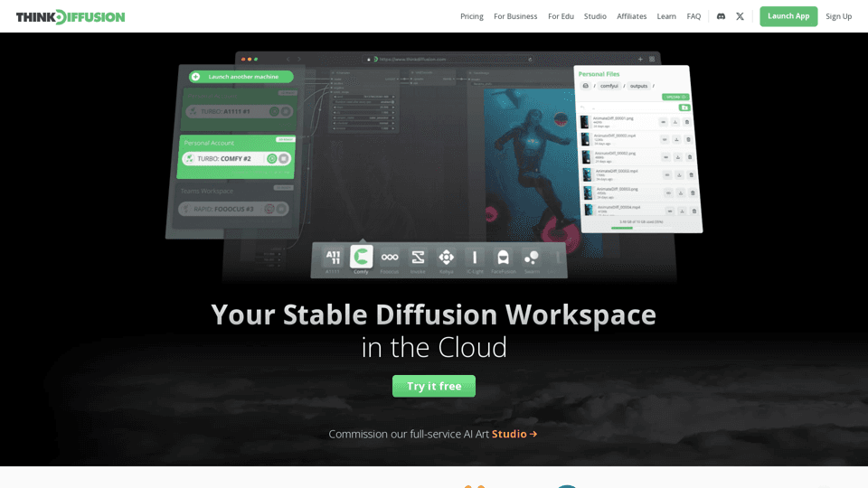Delete AnimateDiff_00001.png with its trash icon
Viewport: 868px width, 488px height.
point(687,122)
